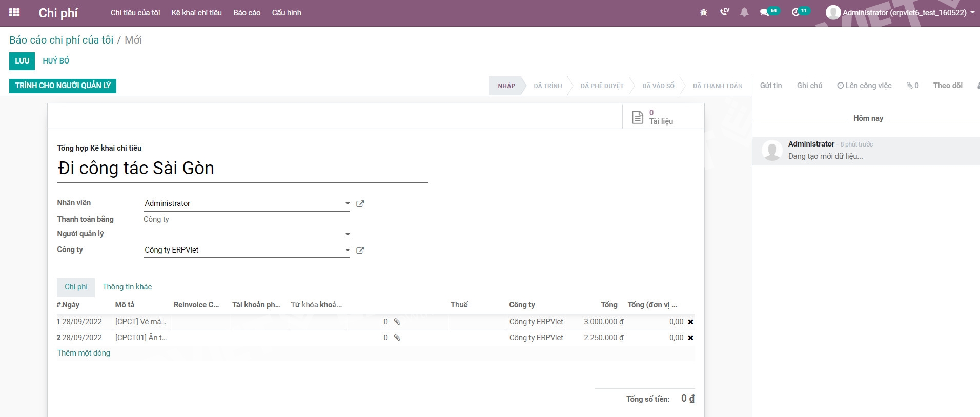The width and height of the screenshot is (980, 417).
Task: Click the Tài liệu document icon
Action: pos(638,117)
